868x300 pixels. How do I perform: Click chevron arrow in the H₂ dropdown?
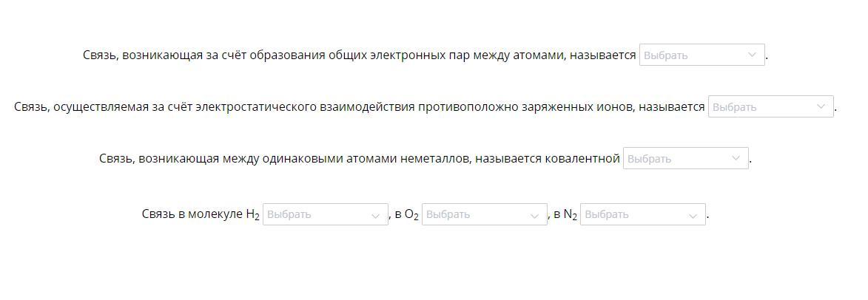point(375,216)
